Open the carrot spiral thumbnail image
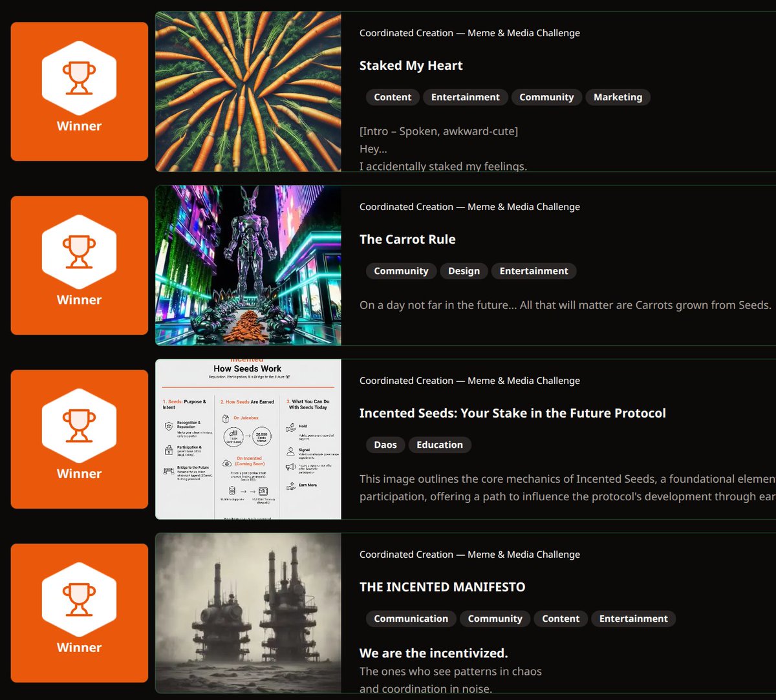Viewport: 776px width, 700px height. (x=248, y=91)
